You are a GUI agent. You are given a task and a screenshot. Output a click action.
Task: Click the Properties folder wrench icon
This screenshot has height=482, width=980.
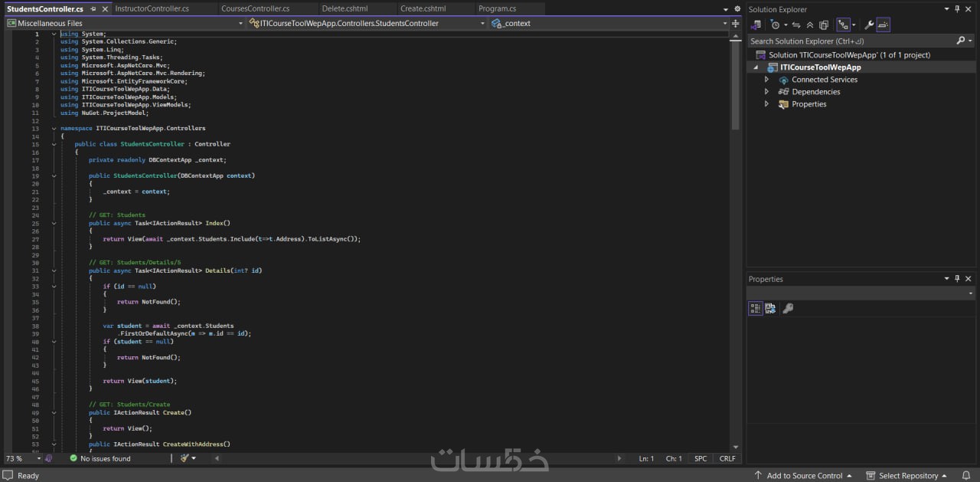click(783, 104)
